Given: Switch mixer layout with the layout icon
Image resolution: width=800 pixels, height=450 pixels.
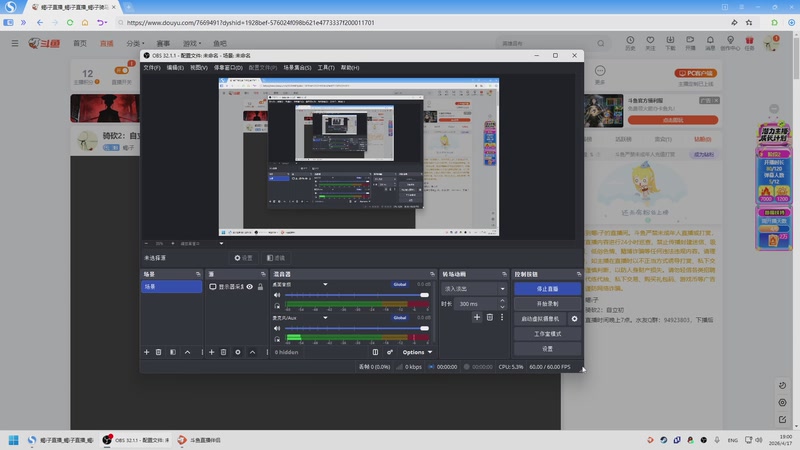Looking at the screenshot, I should [x=375, y=352].
